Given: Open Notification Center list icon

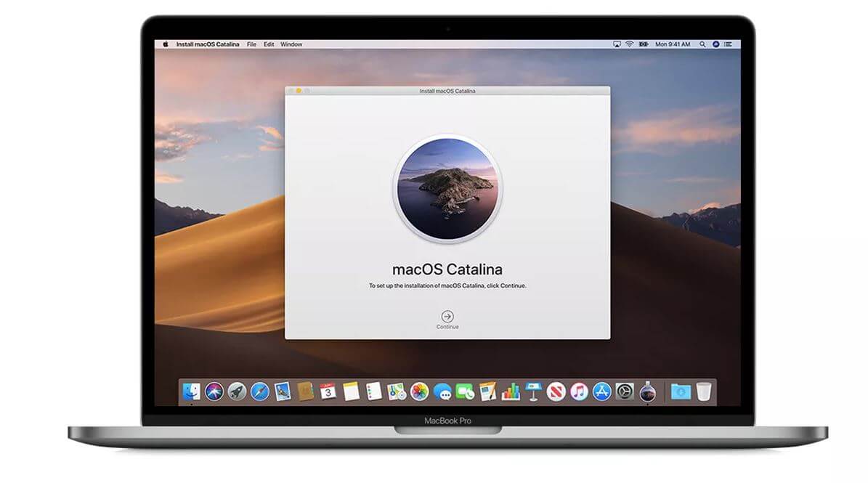Looking at the screenshot, I should (728, 44).
